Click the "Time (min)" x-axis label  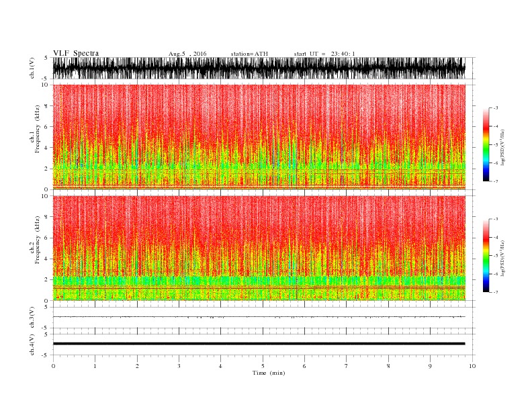[x=269, y=373]
